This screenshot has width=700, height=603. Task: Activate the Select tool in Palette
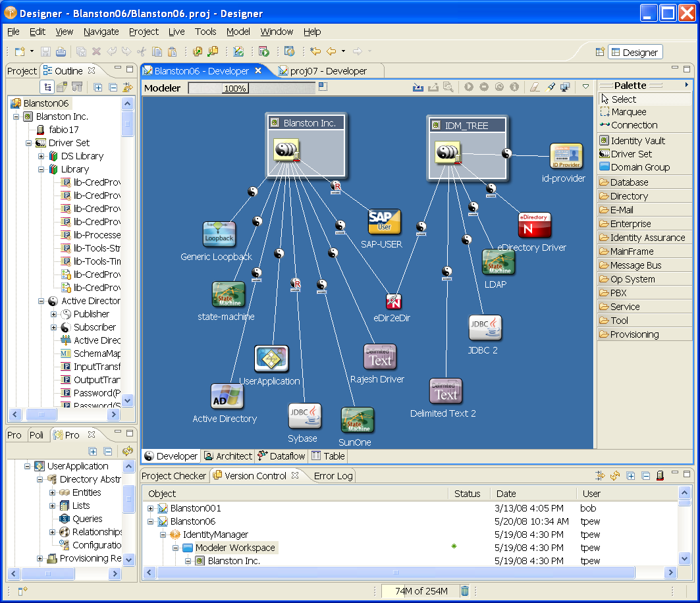click(623, 99)
